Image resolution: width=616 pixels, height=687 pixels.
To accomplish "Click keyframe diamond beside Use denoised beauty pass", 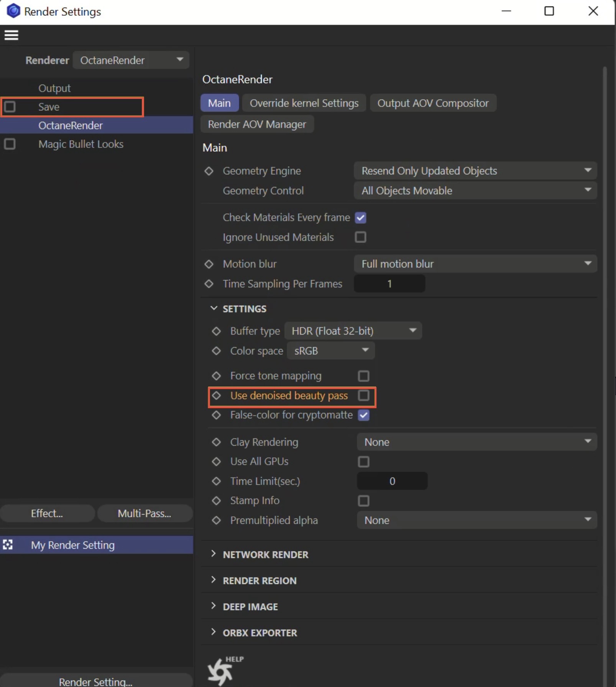I will click(x=217, y=395).
